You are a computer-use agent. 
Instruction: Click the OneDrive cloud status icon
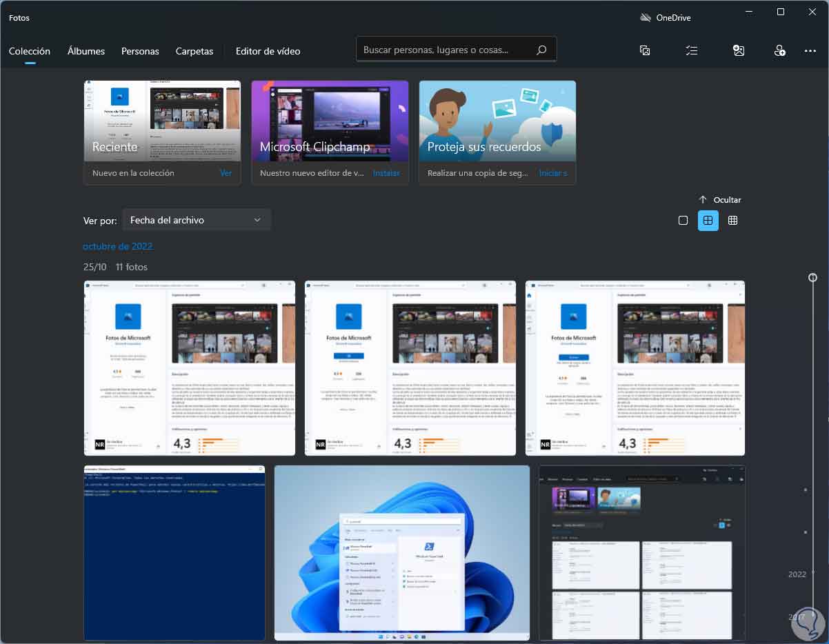pos(646,18)
